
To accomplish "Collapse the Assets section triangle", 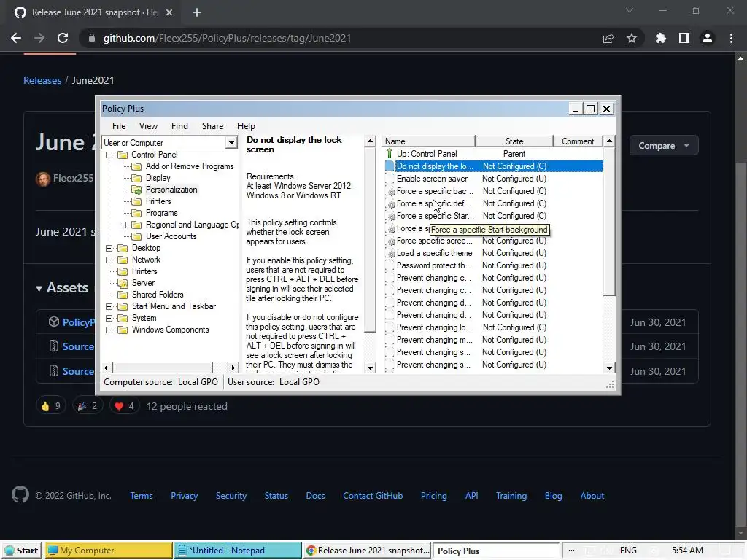I will pyautogui.click(x=39, y=289).
